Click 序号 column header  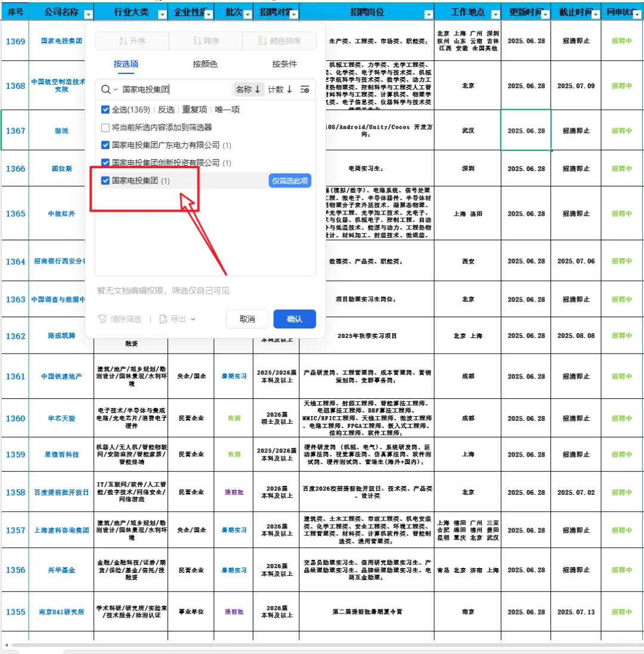coord(16,12)
